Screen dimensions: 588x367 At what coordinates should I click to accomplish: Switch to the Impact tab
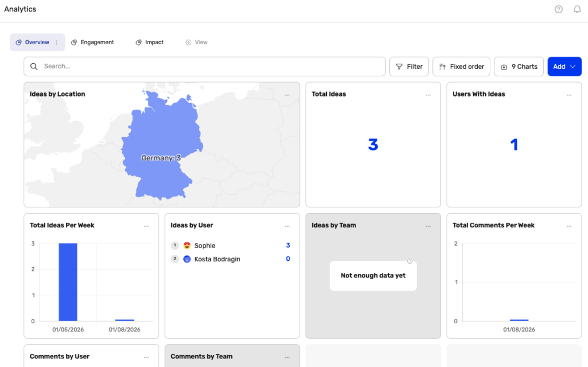[149, 43]
